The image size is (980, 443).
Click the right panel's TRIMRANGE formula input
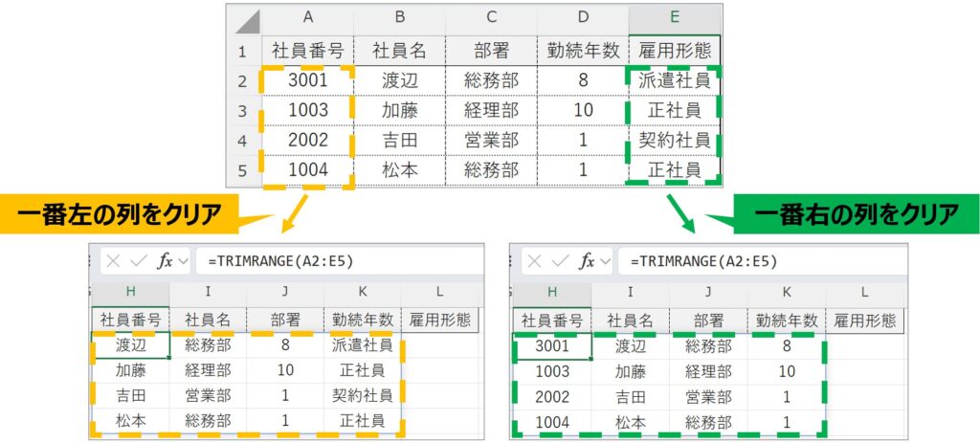(x=756, y=261)
